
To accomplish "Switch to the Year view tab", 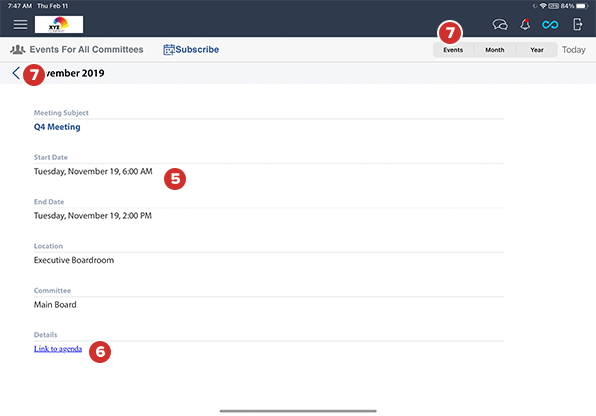I will (x=537, y=50).
